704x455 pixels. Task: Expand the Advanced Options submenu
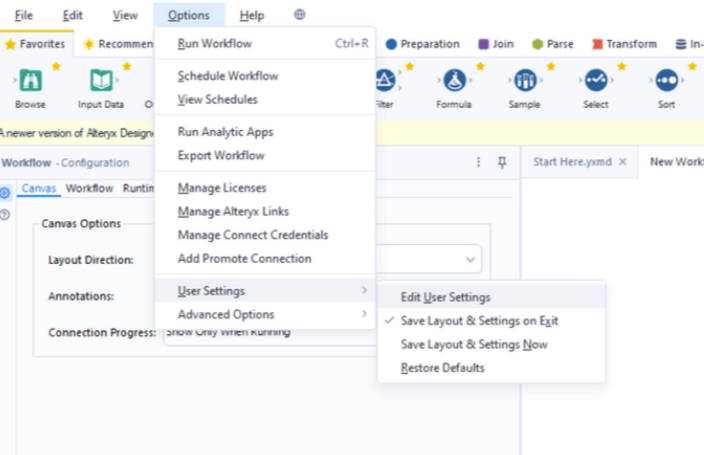click(265, 314)
